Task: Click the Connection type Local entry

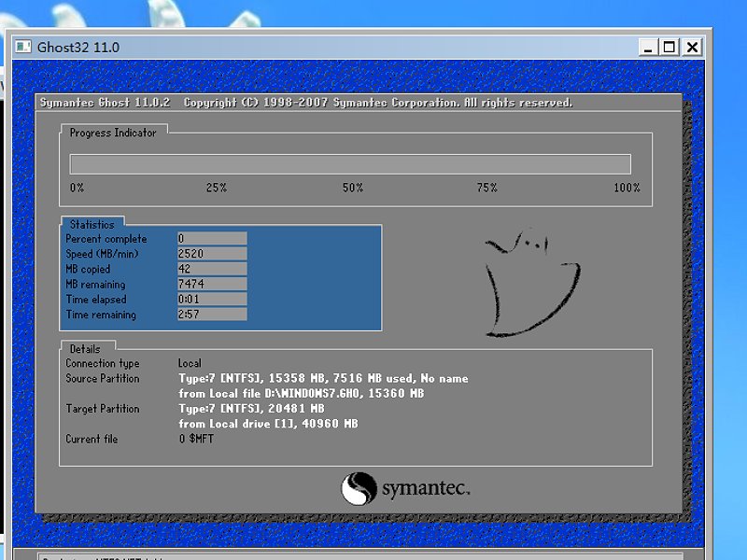Action: [190, 363]
